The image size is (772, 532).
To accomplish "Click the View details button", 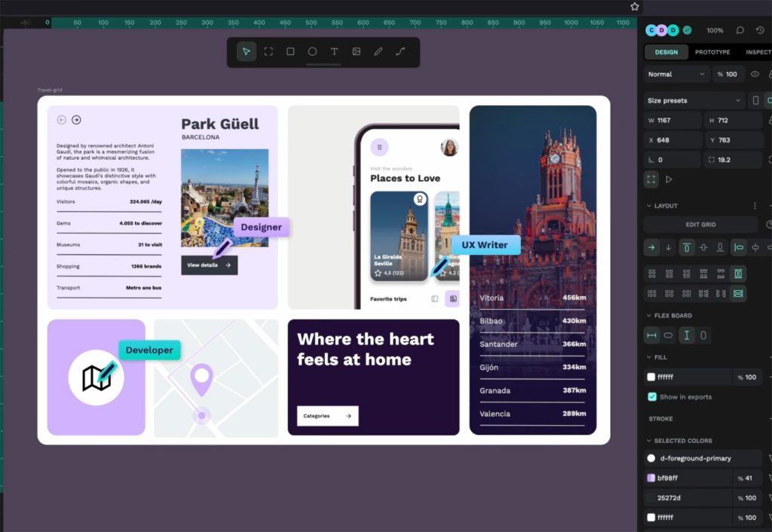I will 209,265.
